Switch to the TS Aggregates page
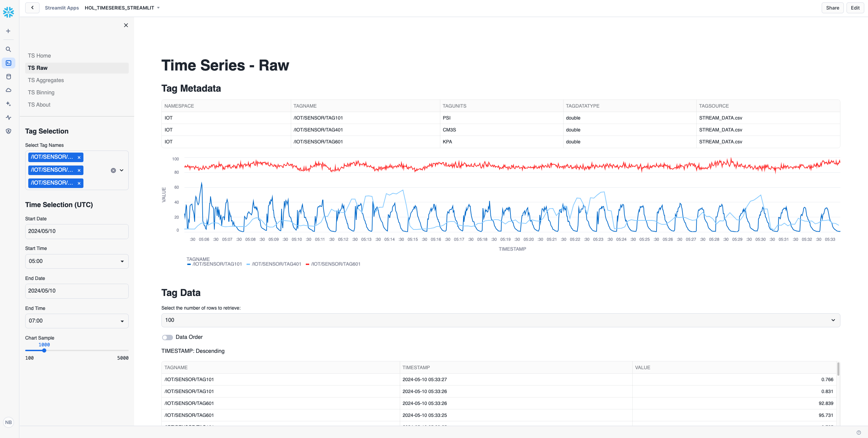The width and height of the screenshot is (868, 438). [x=46, y=80]
